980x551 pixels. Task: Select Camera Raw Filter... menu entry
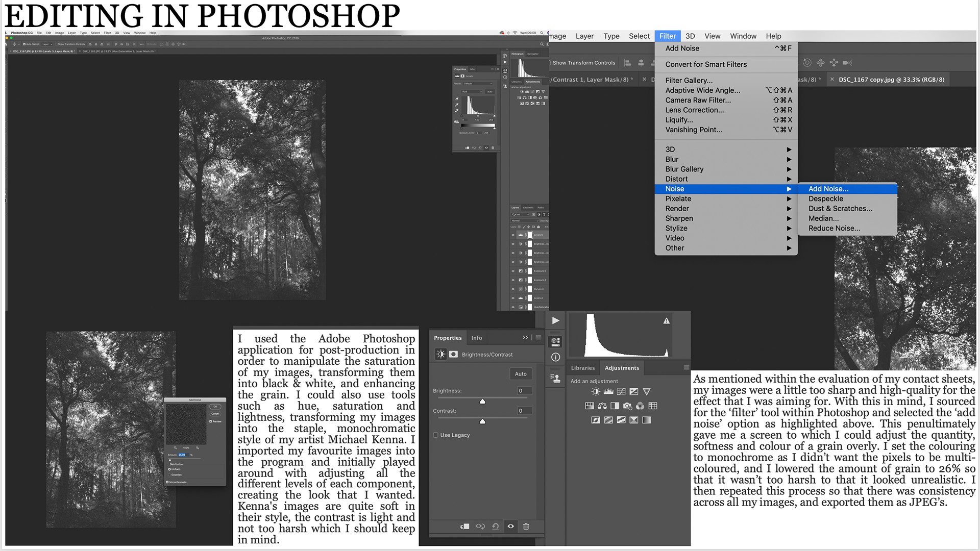tap(726, 101)
